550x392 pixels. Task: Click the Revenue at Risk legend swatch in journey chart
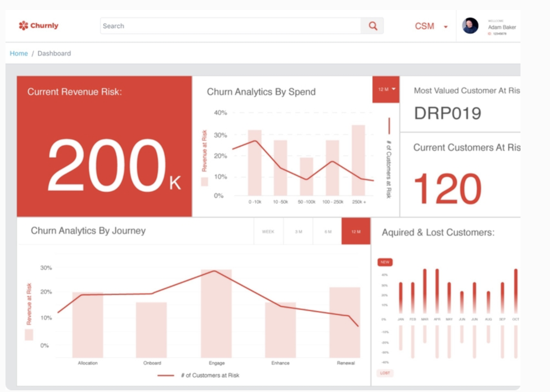pos(29,335)
